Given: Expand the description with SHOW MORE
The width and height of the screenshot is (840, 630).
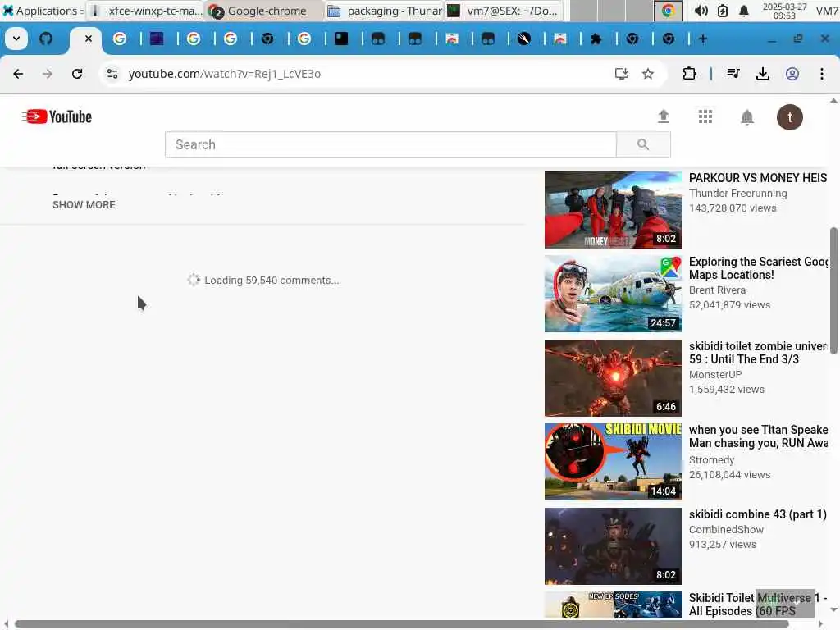Looking at the screenshot, I should (84, 204).
